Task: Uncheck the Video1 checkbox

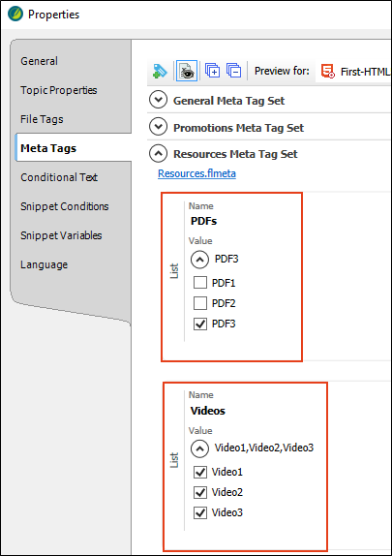Action: [200, 472]
